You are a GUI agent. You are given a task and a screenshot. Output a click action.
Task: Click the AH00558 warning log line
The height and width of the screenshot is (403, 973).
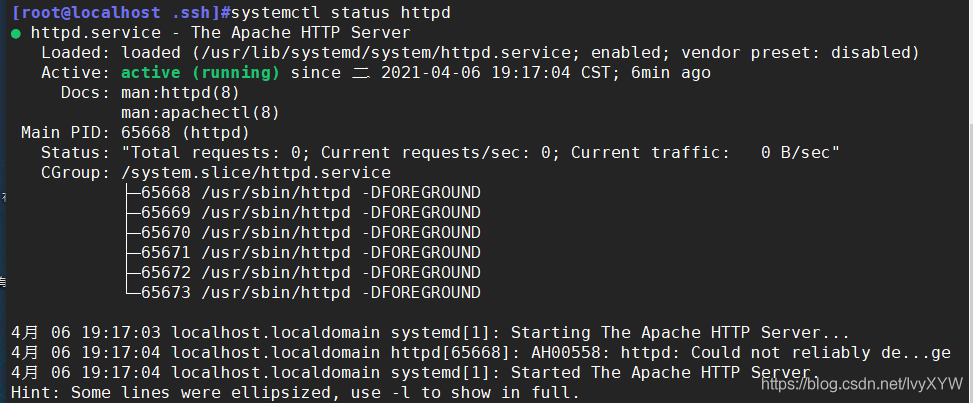click(x=481, y=352)
